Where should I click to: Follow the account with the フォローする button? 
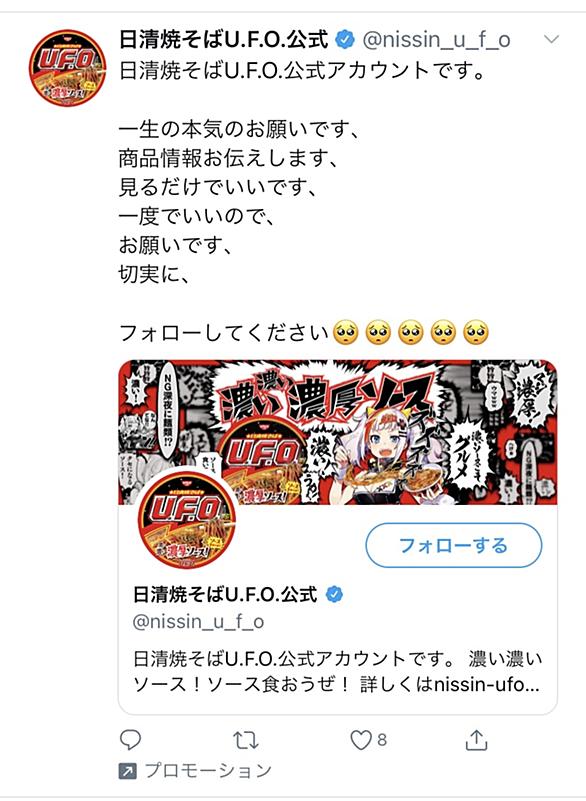point(454,545)
